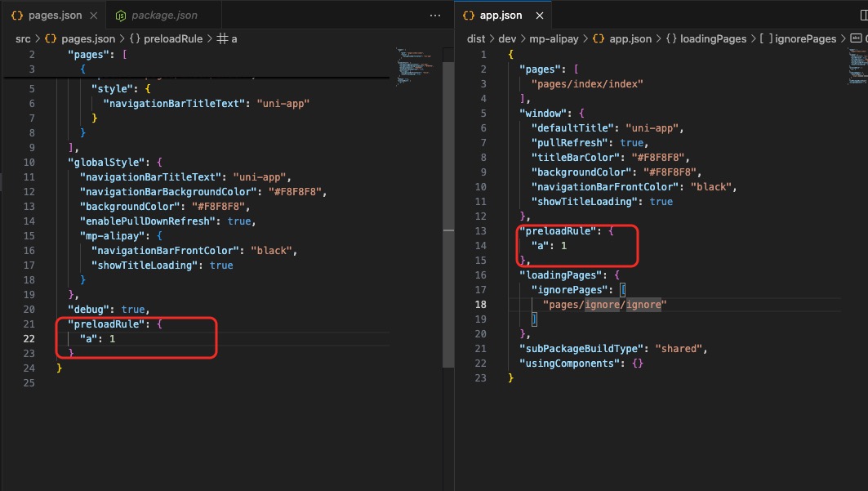
Task: Click "pullRefresh" key in app.json
Action: pyautogui.click(x=572, y=143)
